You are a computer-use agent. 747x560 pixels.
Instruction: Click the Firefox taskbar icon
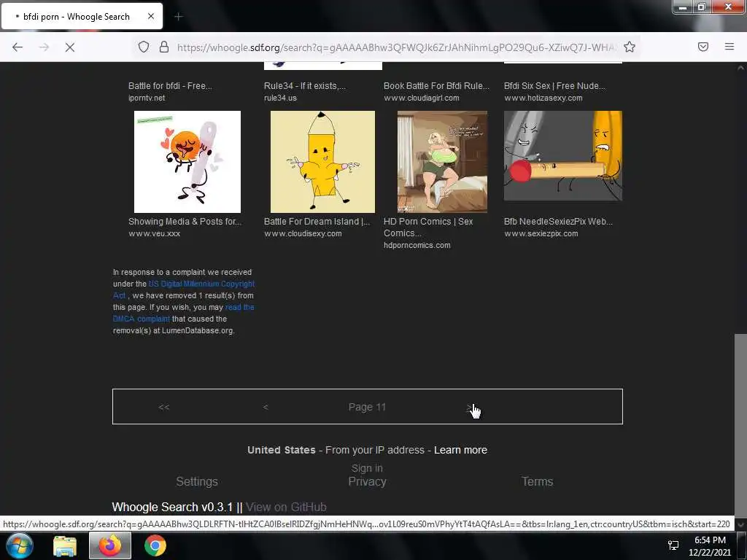pyautogui.click(x=110, y=545)
